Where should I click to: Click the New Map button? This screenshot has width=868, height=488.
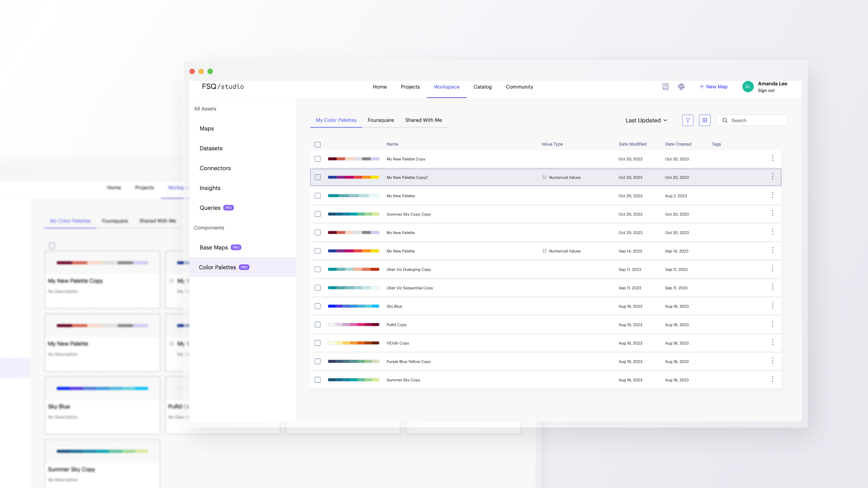(x=713, y=87)
